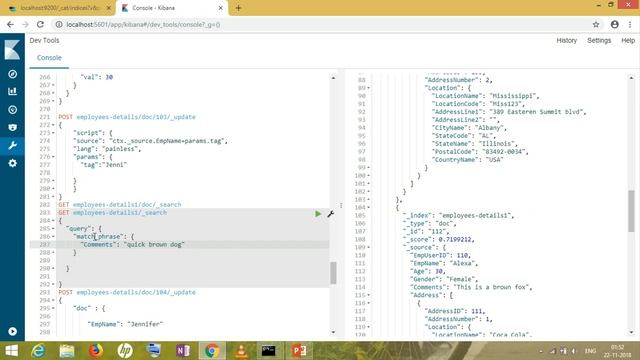
Task: Click the editor scroll-down arrow
Action: coord(333,332)
